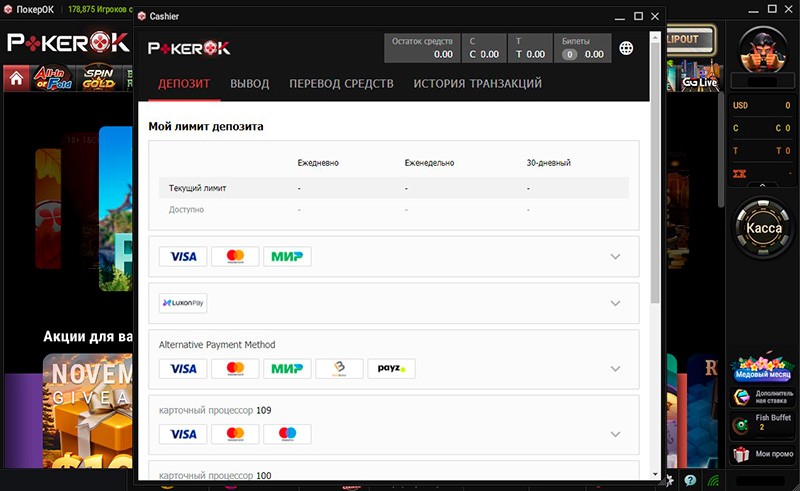The width and height of the screenshot is (800, 491).
Task: Select Mastercard under Alternative Payment Method
Action: [x=235, y=369]
